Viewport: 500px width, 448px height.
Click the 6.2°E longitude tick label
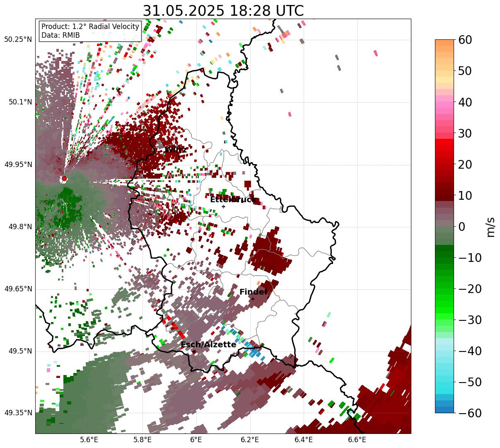click(x=250, y=439)
